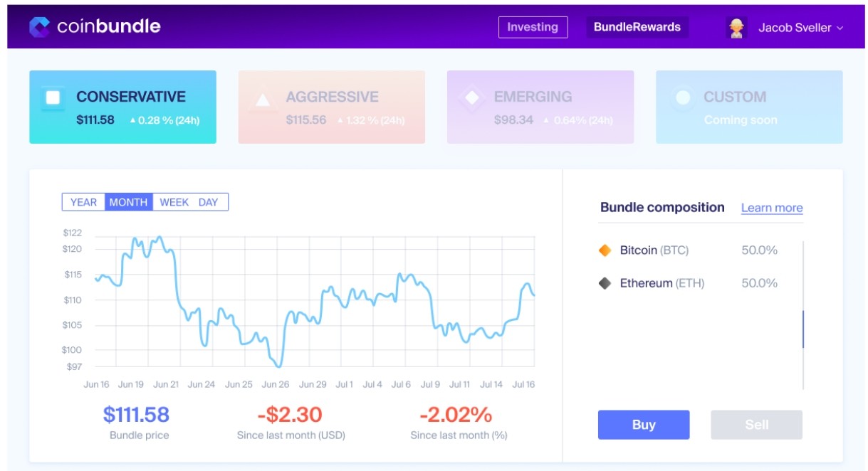The width and height of the screenshot is (868, 471).
Task: Click Jacob Sveller's avatar icon
Action: (x=736, y=28)
